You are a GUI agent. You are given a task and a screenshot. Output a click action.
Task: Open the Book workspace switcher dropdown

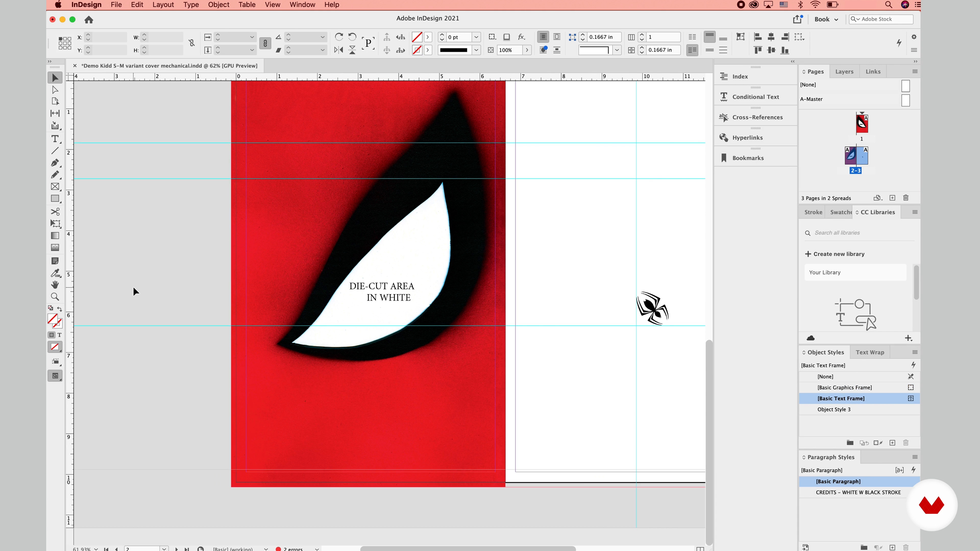click(x=826, y=19)
